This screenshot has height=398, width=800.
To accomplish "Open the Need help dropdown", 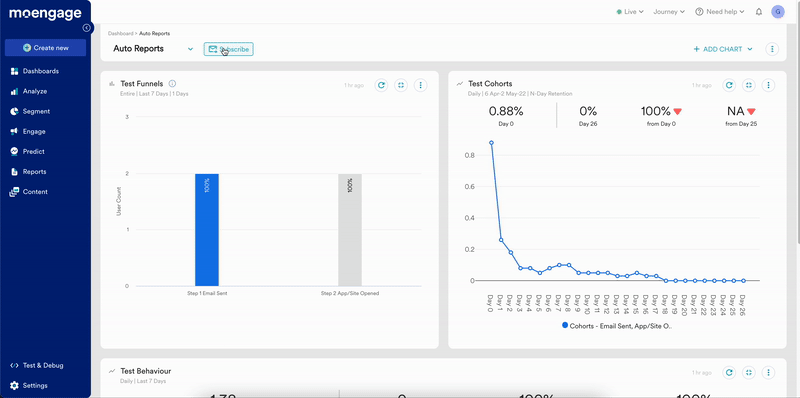I will (x=719, y=12).
